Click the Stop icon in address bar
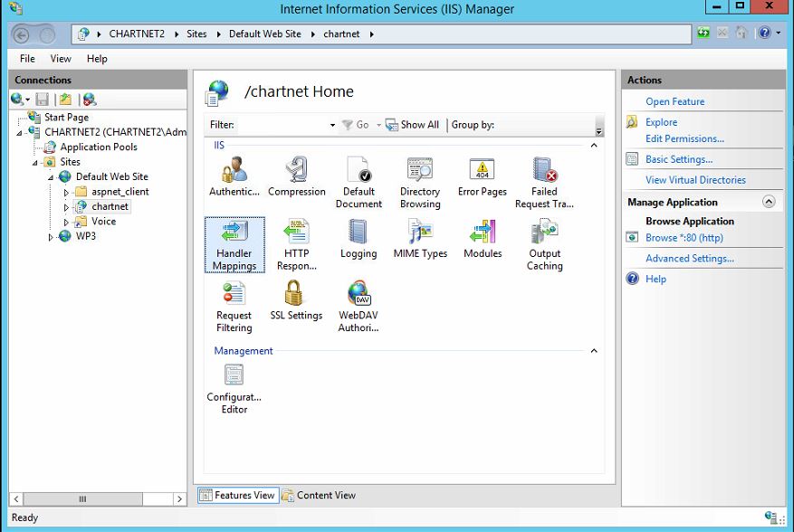The height and width of the screenshot is (532, 794). pos(722,33)
